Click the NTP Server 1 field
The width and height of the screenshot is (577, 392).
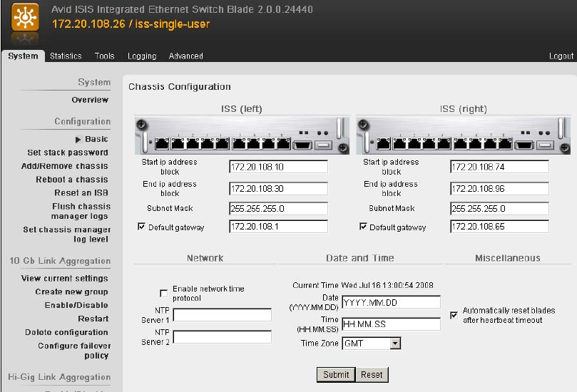point(223,315)
